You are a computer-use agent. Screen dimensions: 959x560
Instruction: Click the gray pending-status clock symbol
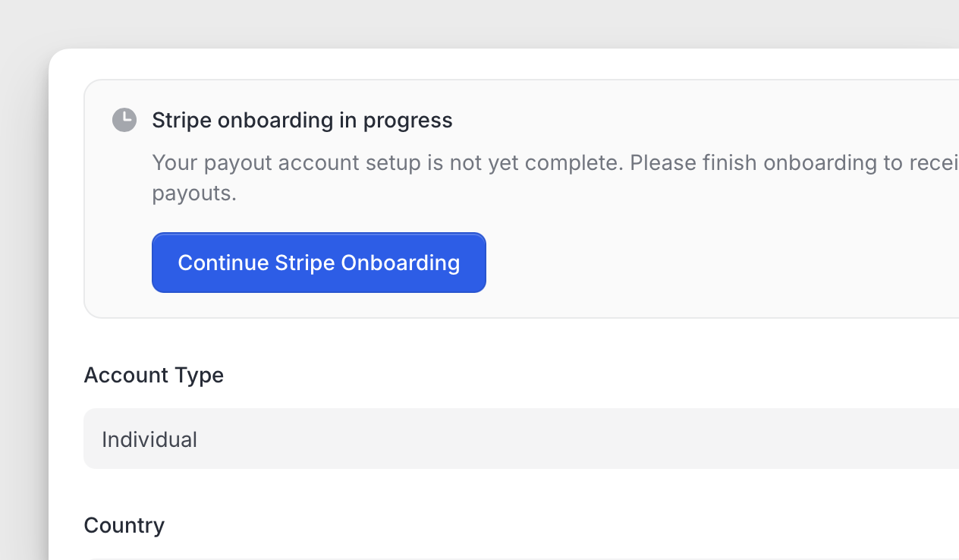[124, 120]
